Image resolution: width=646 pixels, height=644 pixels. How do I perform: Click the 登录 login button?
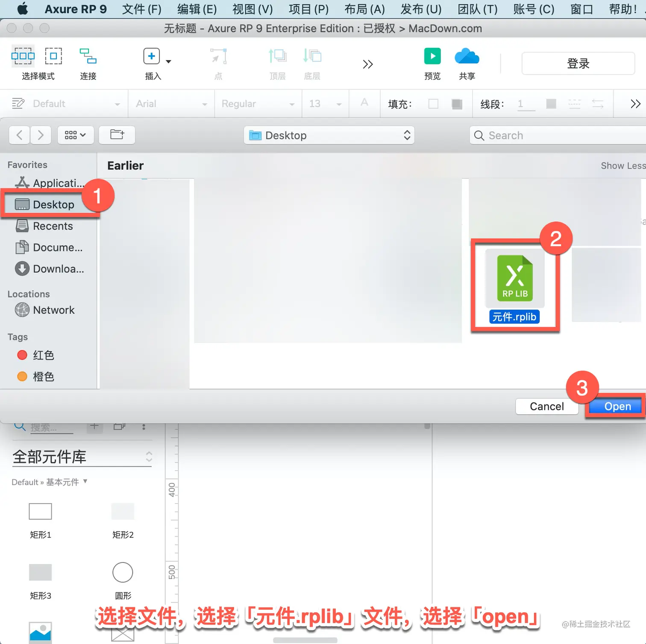[578, 64]
